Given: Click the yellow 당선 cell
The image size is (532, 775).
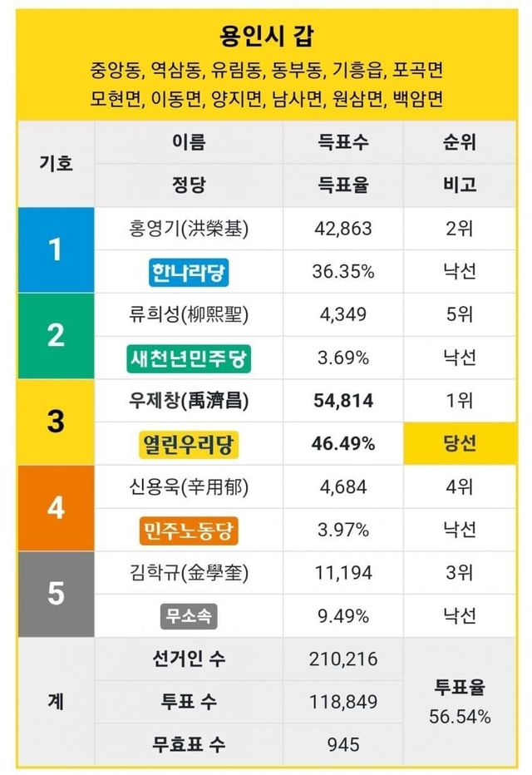Looking at the screenshot, I should pos(460,444).
